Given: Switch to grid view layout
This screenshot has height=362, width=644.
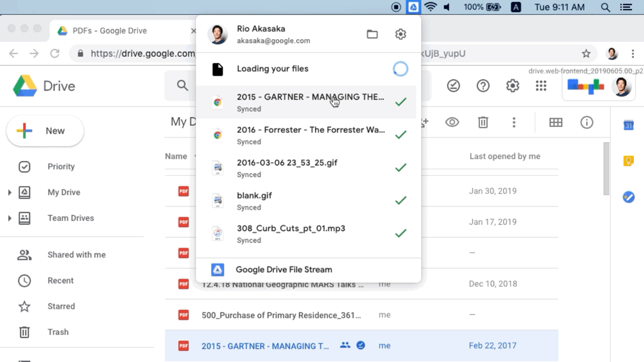Looking at the screenshot, I should pos(555,122).
